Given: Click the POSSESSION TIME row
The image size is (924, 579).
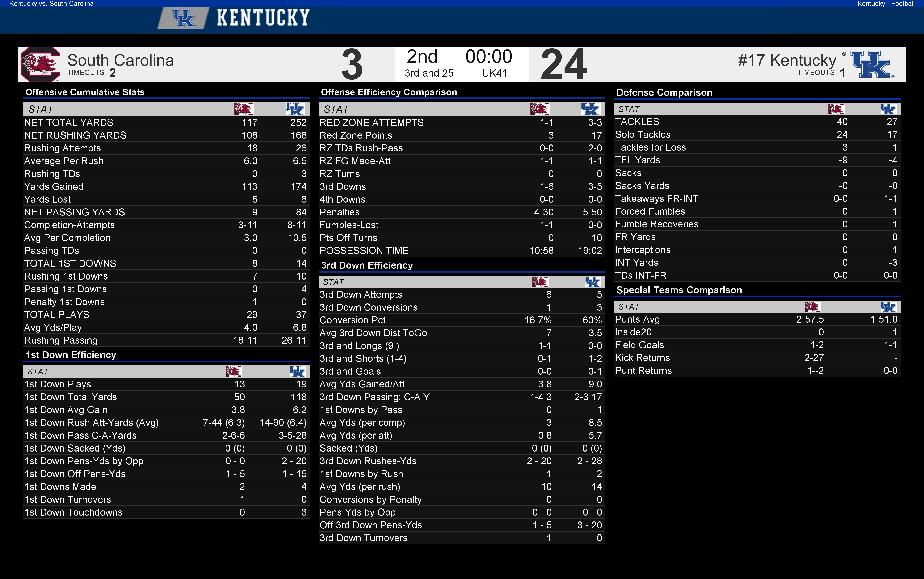Looking at the screenshot, I should (462, 251).
